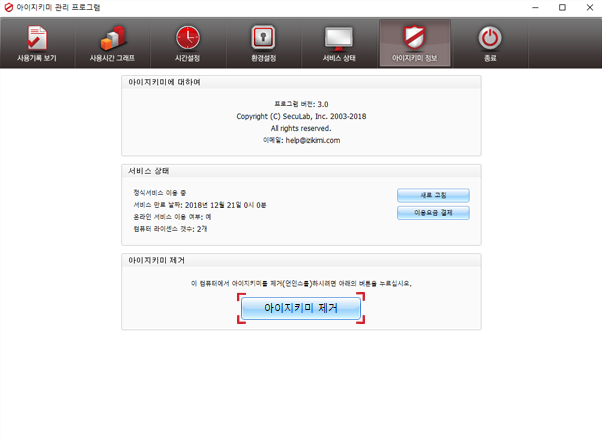
Task: Click the 서비스 만료 날짜 2018년 12월 21일 line
Action: [x=200, y=205]
